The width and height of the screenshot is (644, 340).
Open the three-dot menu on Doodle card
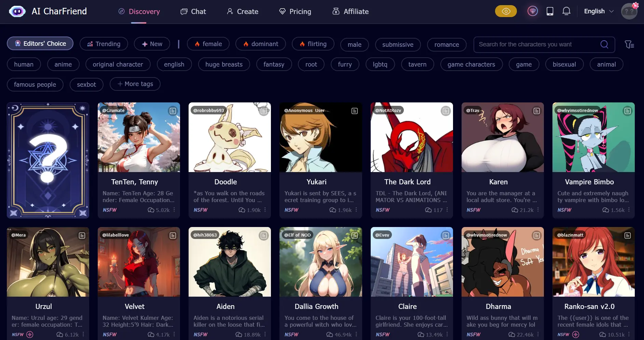tap(265, 210)
